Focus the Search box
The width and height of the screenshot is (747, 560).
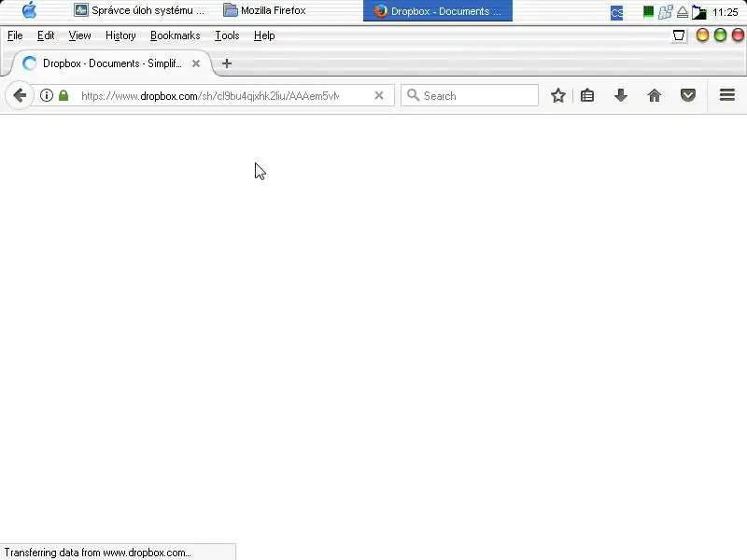click(x=470, y=96)
